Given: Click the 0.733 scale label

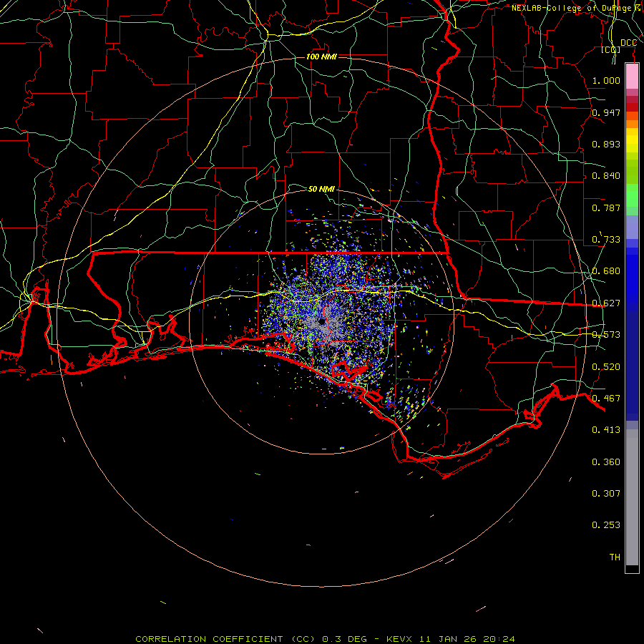Looking at the screenshot, I should 606,240.
